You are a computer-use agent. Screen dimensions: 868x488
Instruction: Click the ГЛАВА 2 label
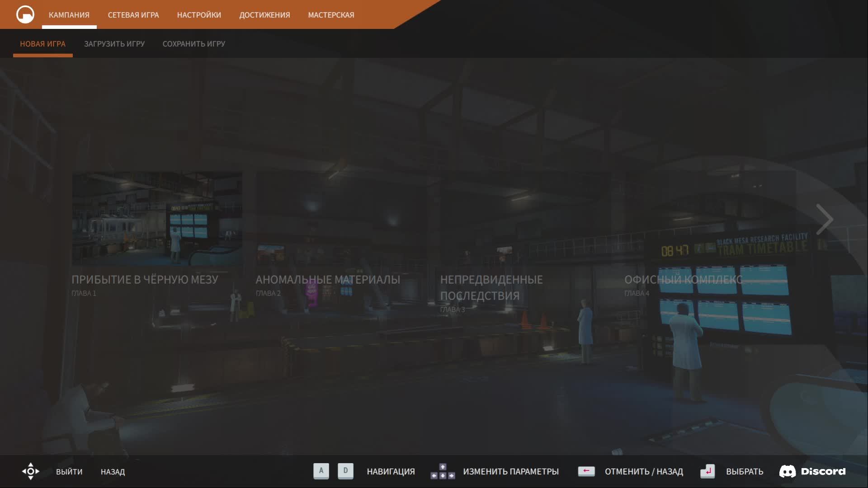coord(268,293)
